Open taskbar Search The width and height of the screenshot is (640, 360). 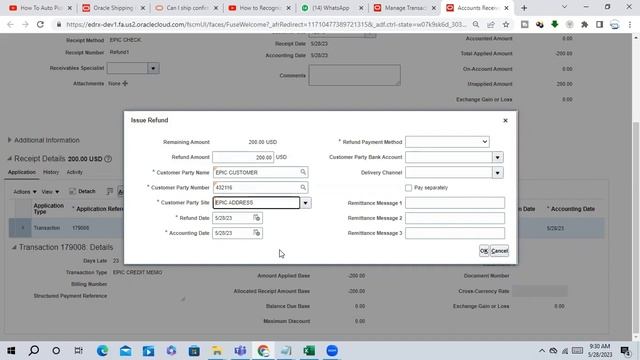[34, 351]
